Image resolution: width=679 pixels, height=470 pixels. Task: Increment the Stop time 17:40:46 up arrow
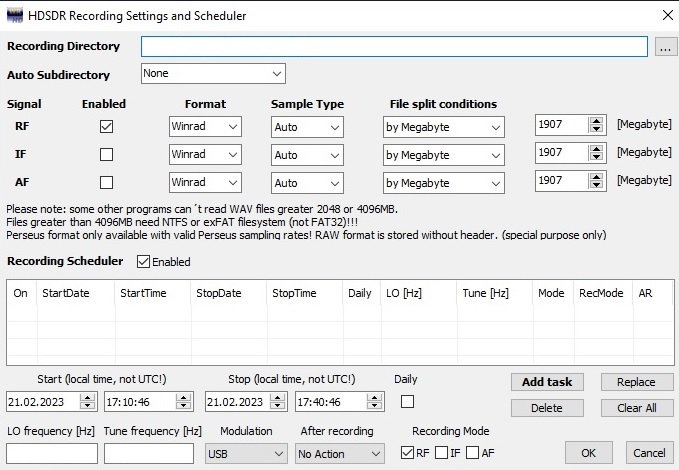[374, 398]
